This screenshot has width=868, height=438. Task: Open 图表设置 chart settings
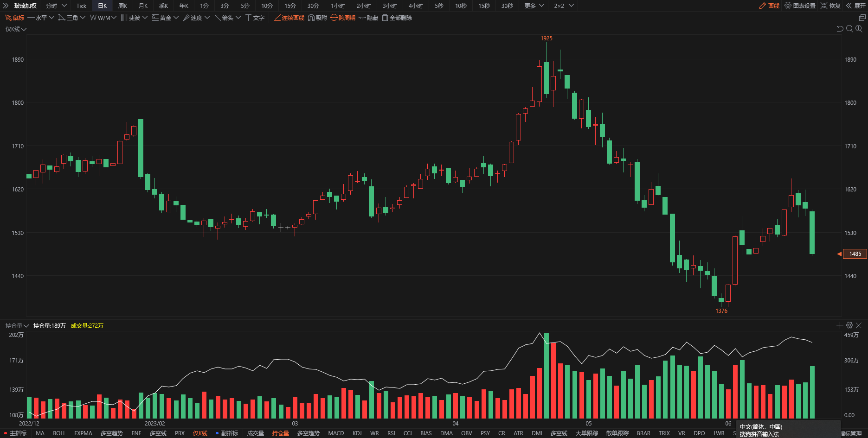(800, 6)
